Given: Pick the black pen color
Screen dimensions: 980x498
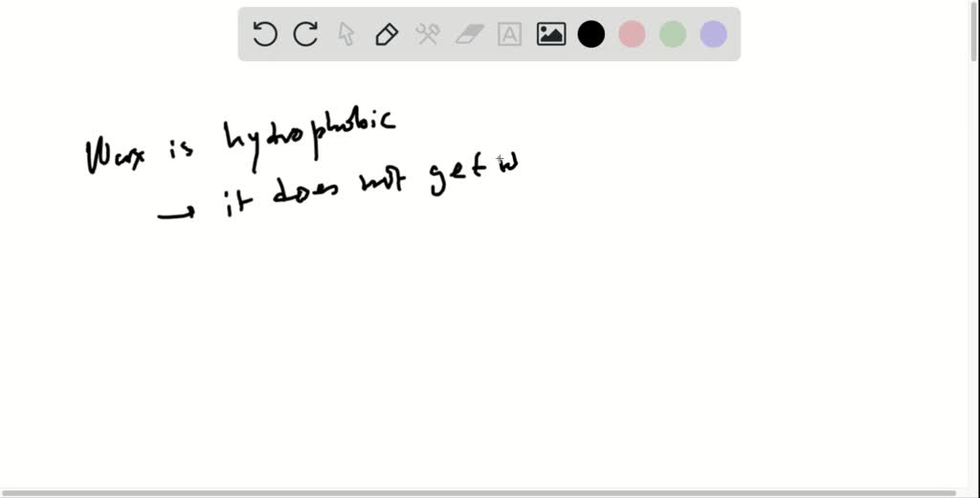Looking at the screenshot, I should coord(591,34).
